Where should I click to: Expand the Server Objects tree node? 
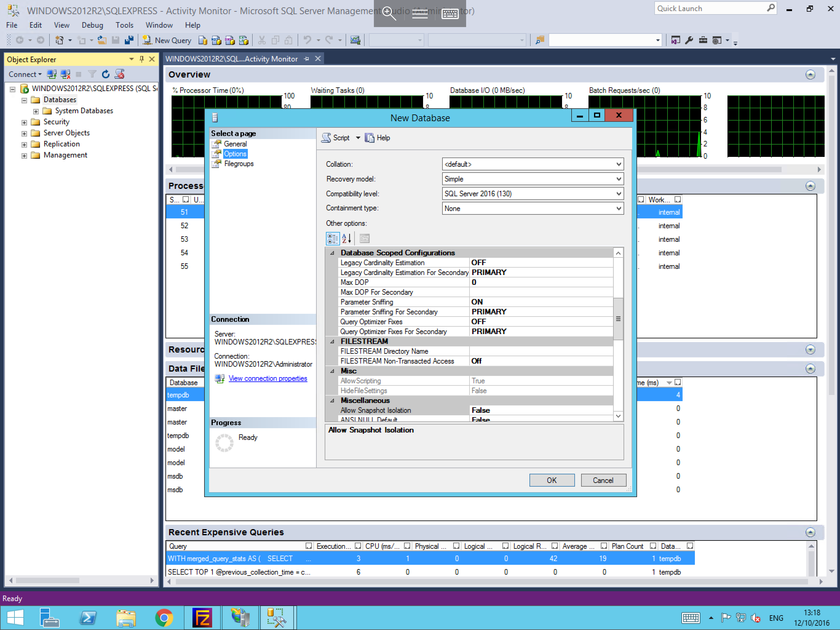tap(24, 134)
